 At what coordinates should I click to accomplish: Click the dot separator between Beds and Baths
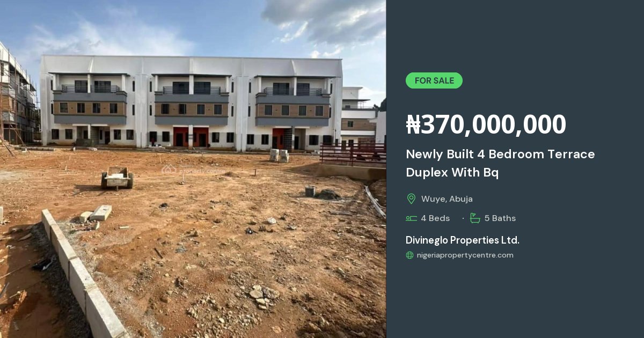coord(463,218)
